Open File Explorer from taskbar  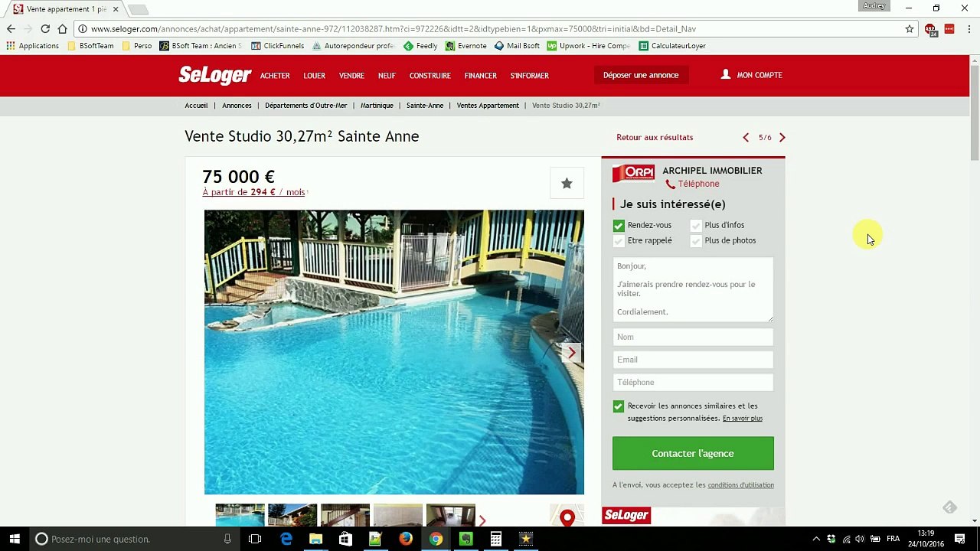(315, 539)
